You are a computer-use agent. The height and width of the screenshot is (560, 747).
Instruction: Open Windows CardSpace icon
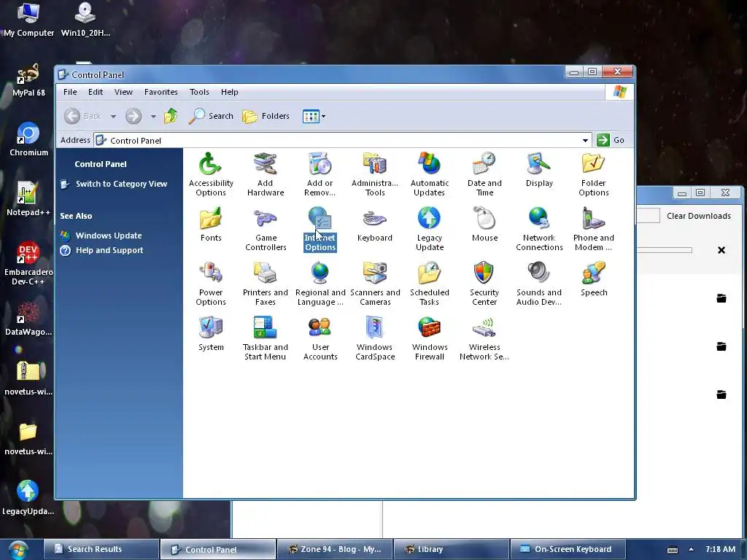click(x=374, y=338)
